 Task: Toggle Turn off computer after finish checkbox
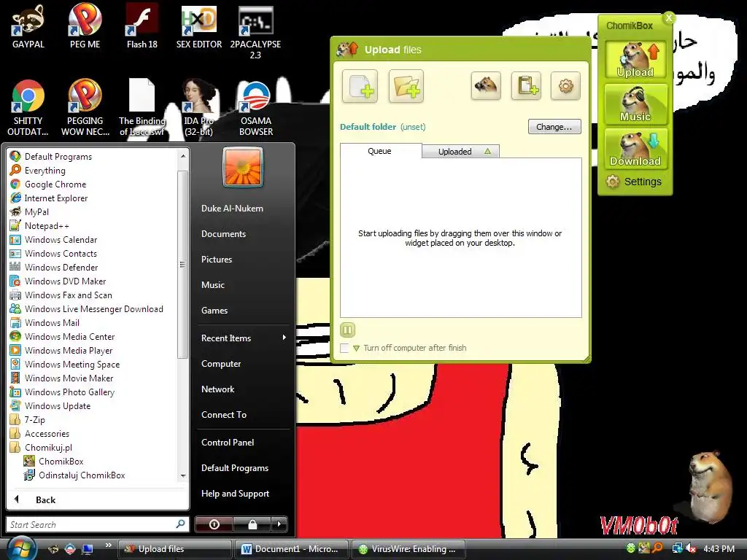(344, 348)
